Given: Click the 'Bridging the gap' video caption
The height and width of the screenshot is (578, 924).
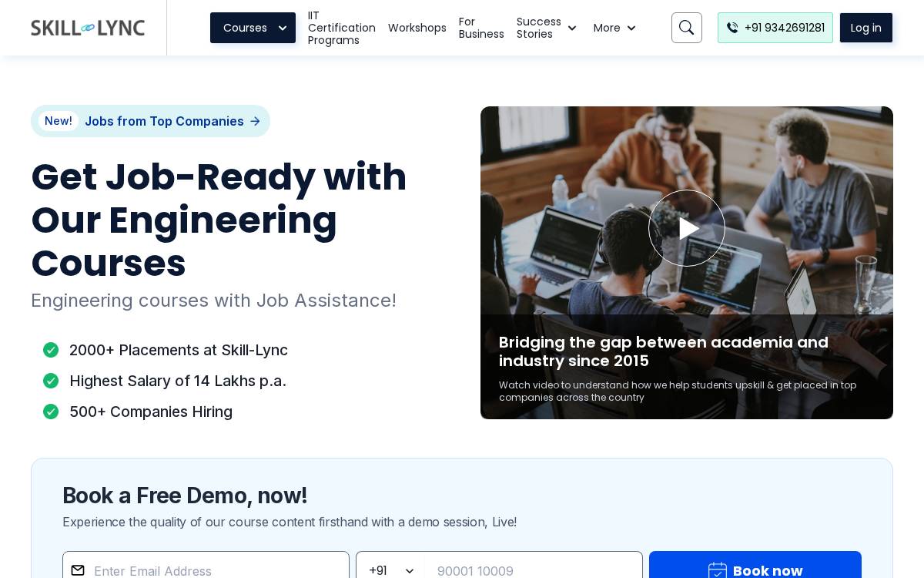Looking at the screenshot, I should (664, 351).
